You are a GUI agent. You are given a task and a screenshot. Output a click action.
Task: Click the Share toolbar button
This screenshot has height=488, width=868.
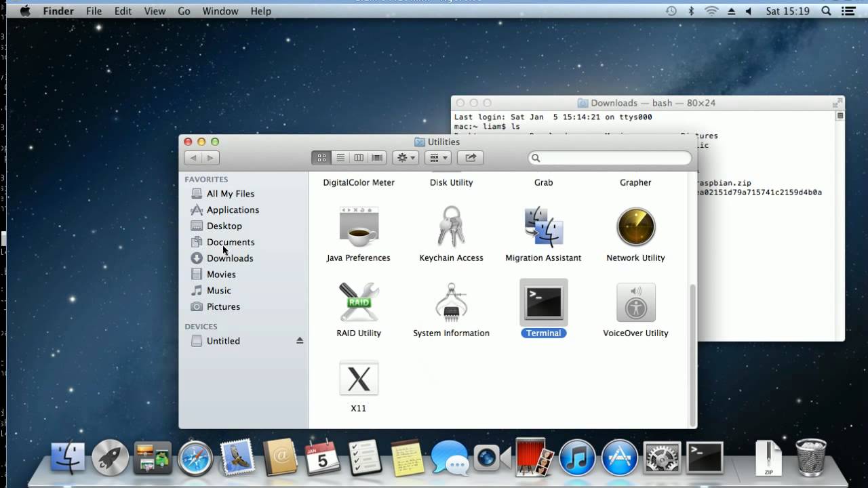coord(471,158)
